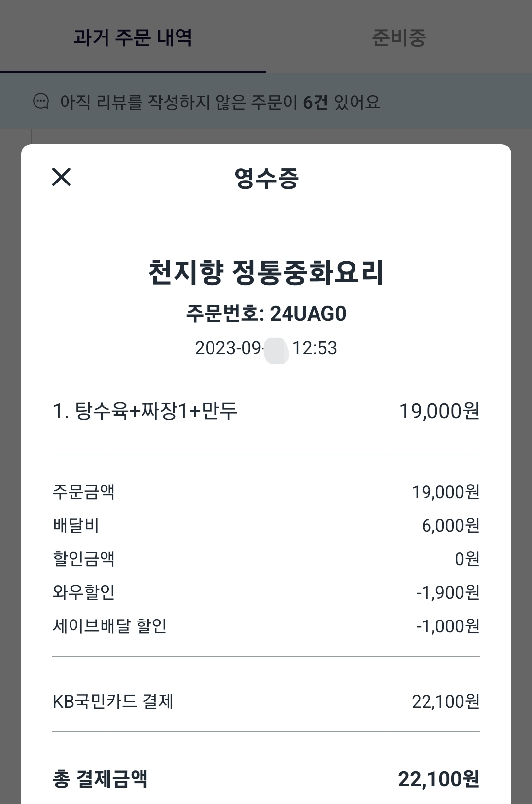Tap the 총 결제금액 total label

coord(100,779)
